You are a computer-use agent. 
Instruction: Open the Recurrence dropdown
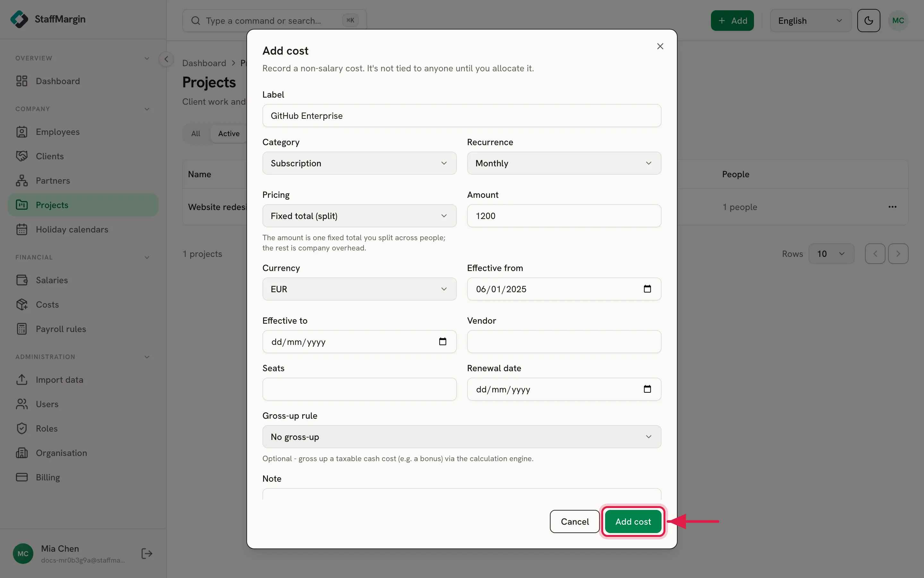pos(564,163)
